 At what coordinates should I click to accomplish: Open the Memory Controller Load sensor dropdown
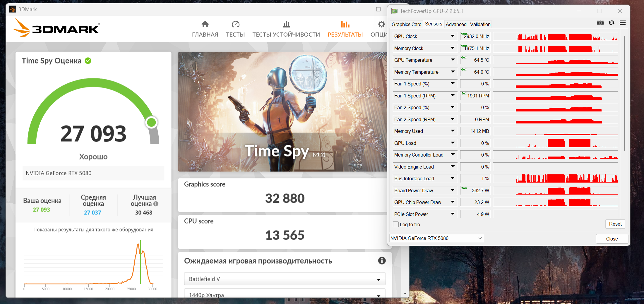(x=453, y=154)
